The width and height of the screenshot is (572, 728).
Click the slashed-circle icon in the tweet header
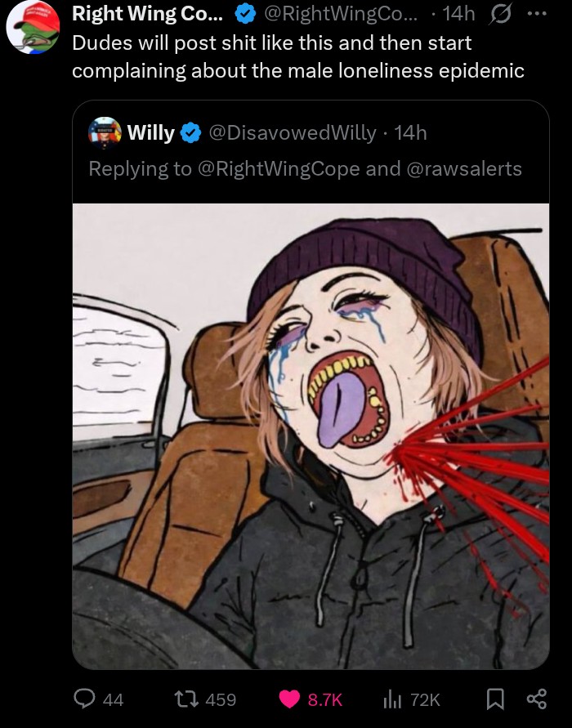click(x=497, y=14)
